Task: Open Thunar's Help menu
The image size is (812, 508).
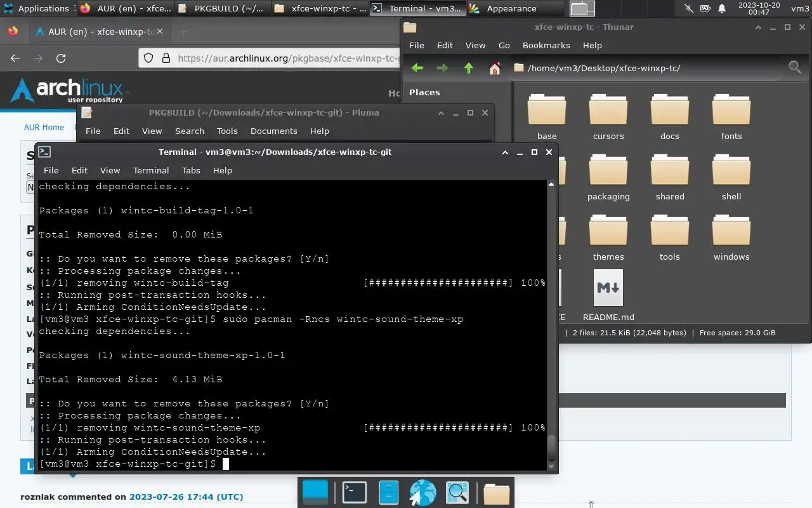Action: pos(592,45)
